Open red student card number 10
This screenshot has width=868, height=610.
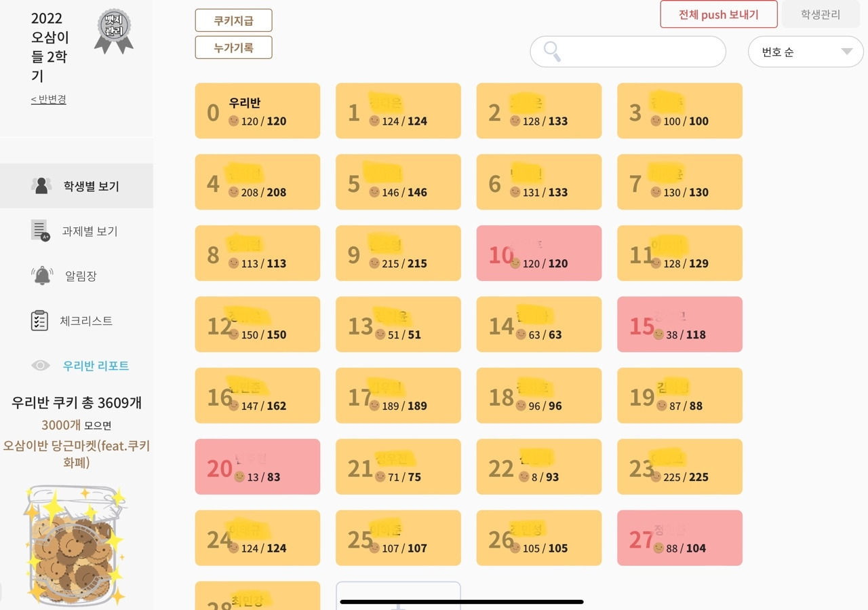(x=538, y=253)
